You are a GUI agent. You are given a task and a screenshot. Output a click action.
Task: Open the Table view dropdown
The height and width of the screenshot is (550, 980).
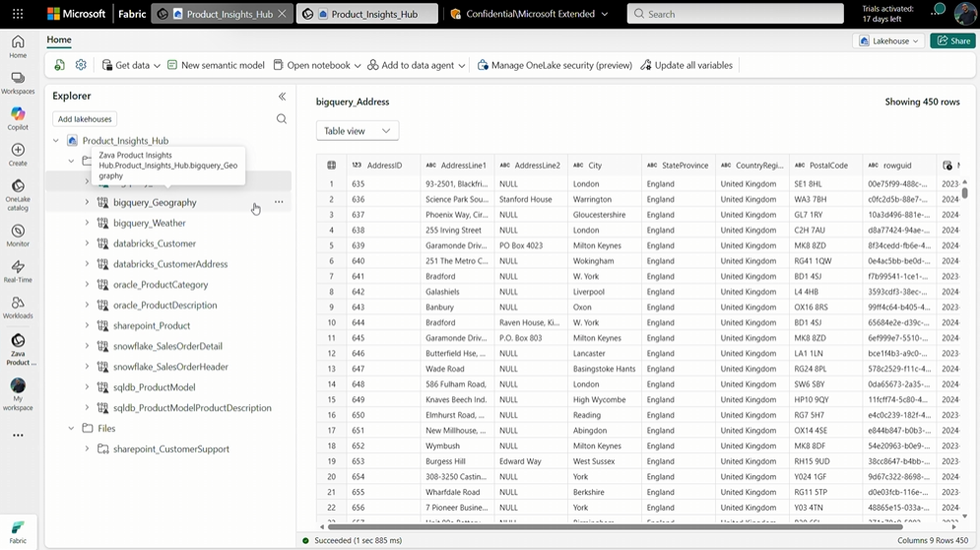(x=357, y=131)
